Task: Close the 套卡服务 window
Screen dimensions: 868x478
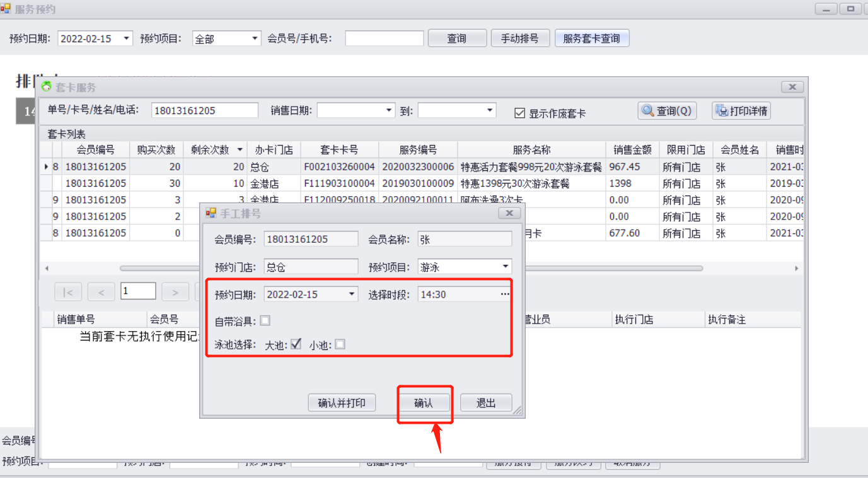Action: coord(792,87)
